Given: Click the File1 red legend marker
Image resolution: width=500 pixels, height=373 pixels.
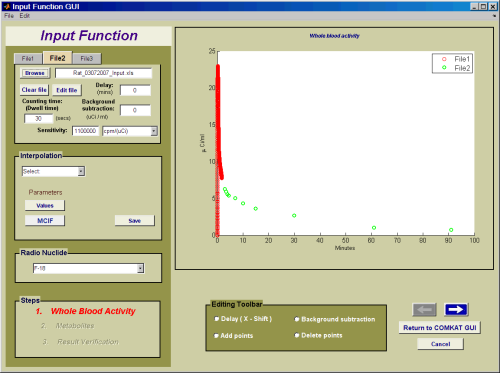Looking at the screenshot, I should (444, 59).
